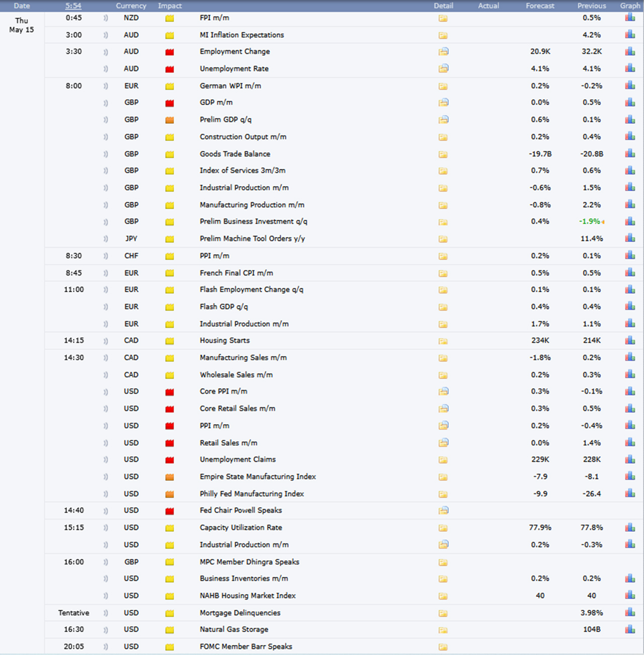This screenshot has height=655, width=644.
Task: Click the Tentative time entry
Action: pos(73,613)
